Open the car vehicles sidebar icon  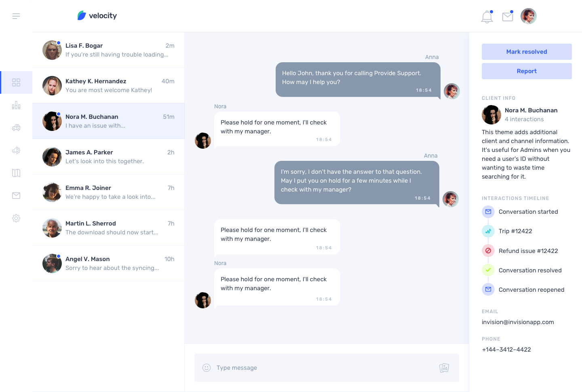pos(16,128)
